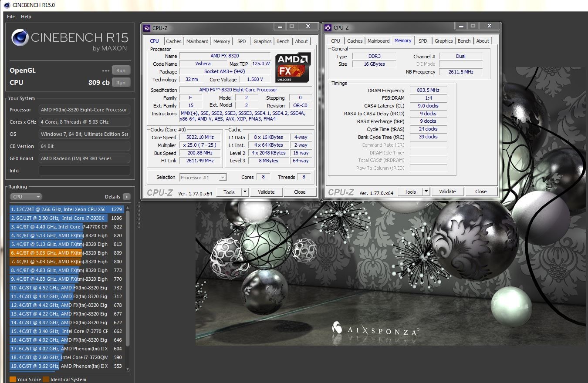Select ranking row Intel Core i7-3770 662
The image size is (588, 383).
click(x=67, y=331)
